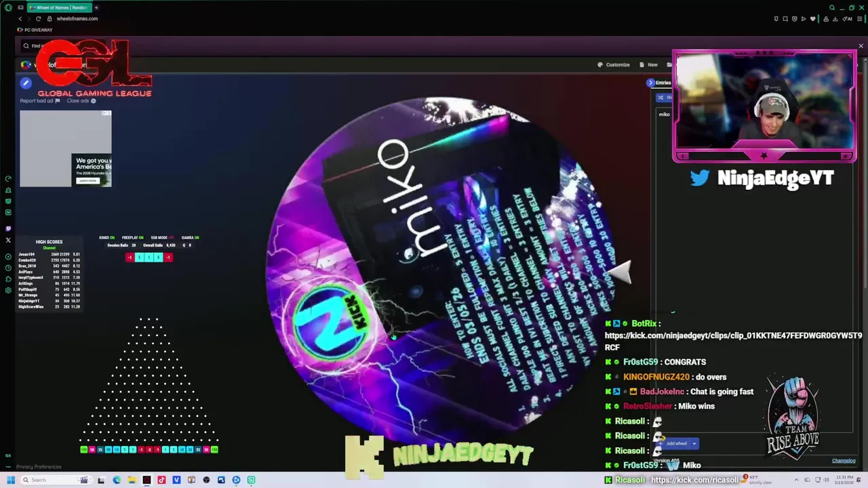Reload the wheelofnames page

click(x=38, y=19)
